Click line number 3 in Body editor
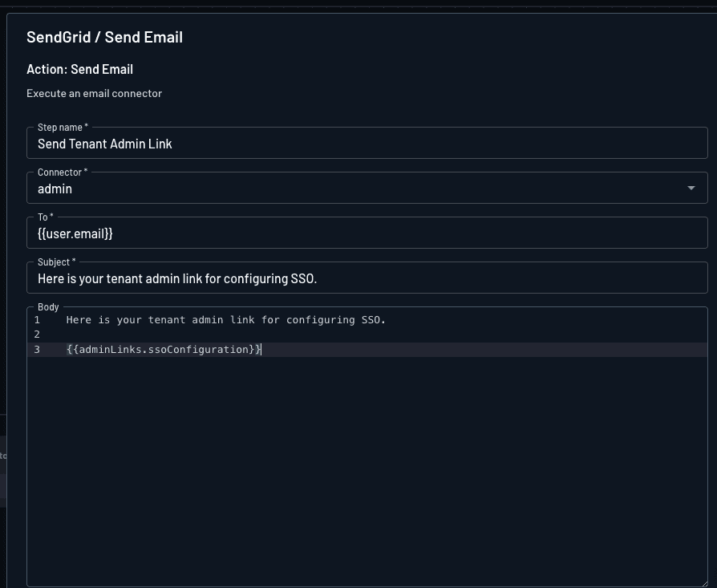 (37, 349)
